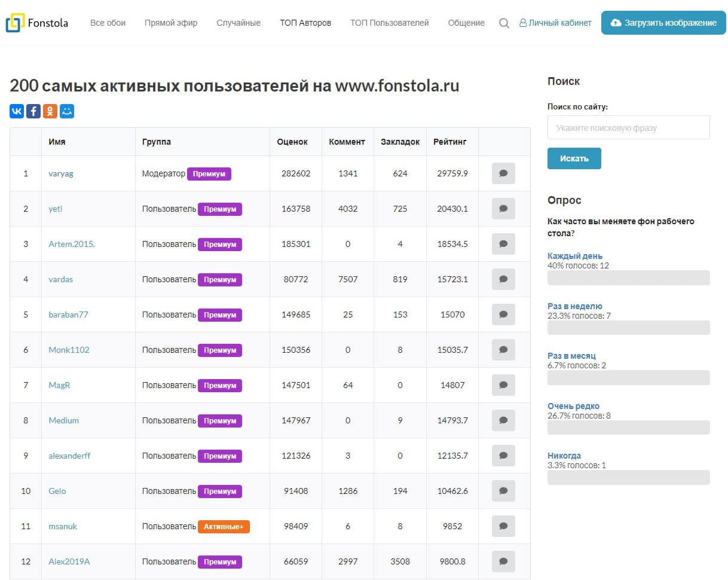The height and width of the screenshot is (580, 728).
Task: Open the Все обои menu item
Action: (x=108, y=23)
